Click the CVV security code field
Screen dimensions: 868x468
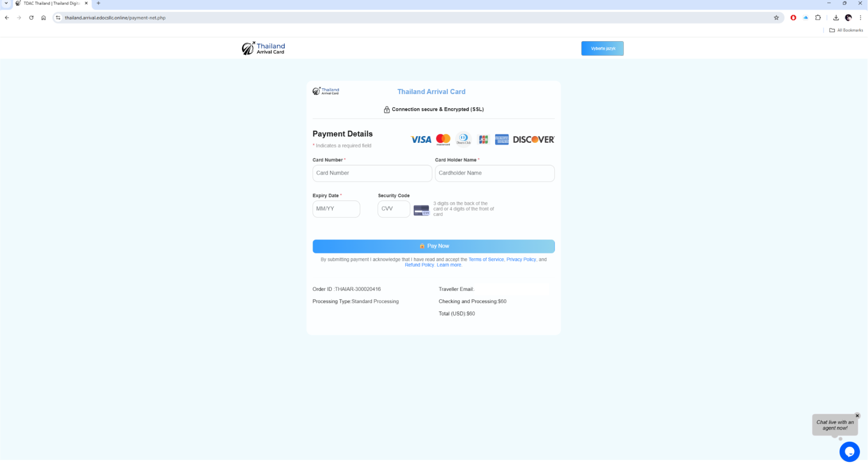(x=393, y=209)
